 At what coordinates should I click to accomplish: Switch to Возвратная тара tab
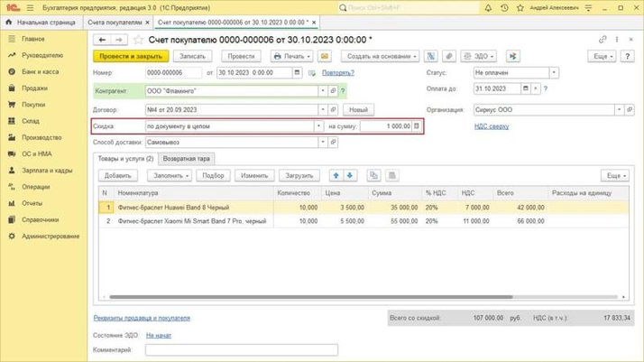click(x=186, y=159)
